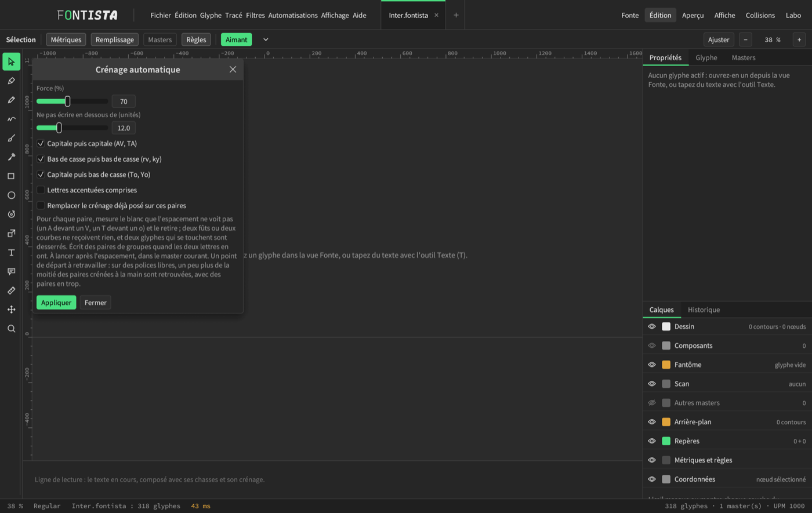Viewport: 812px width, 513px height.
Task: Select the Rectangle tool
Action: pos(11,176)
